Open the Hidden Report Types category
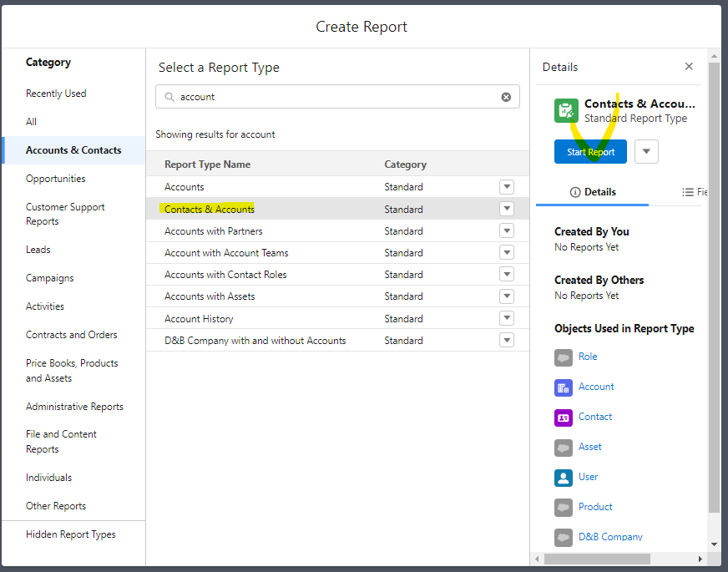The image size is (728, 572). pos(71,534)
